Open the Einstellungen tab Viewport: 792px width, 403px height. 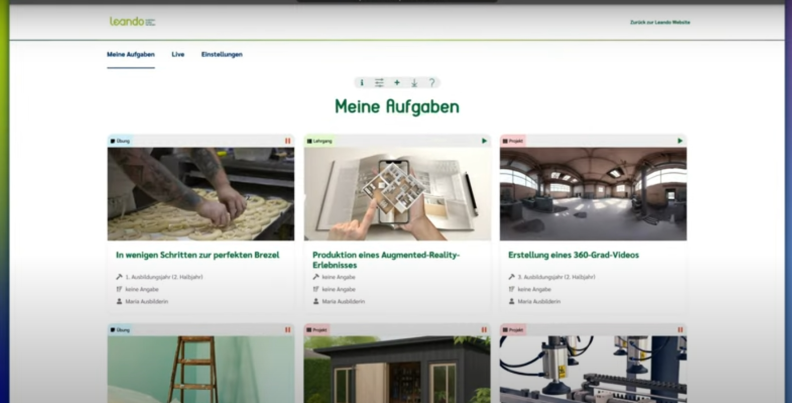pos(222,55)
